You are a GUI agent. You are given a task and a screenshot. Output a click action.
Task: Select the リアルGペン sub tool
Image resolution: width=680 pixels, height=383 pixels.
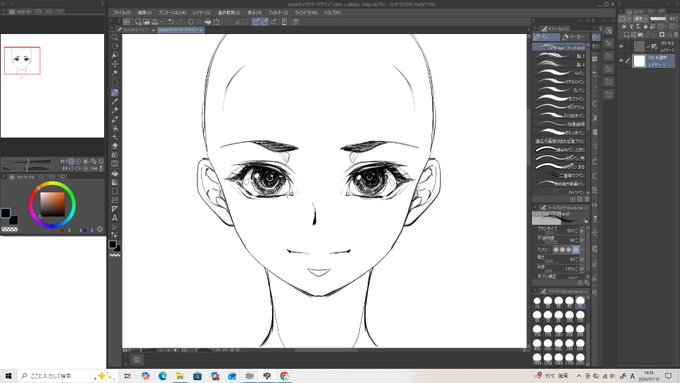(559, 82)
